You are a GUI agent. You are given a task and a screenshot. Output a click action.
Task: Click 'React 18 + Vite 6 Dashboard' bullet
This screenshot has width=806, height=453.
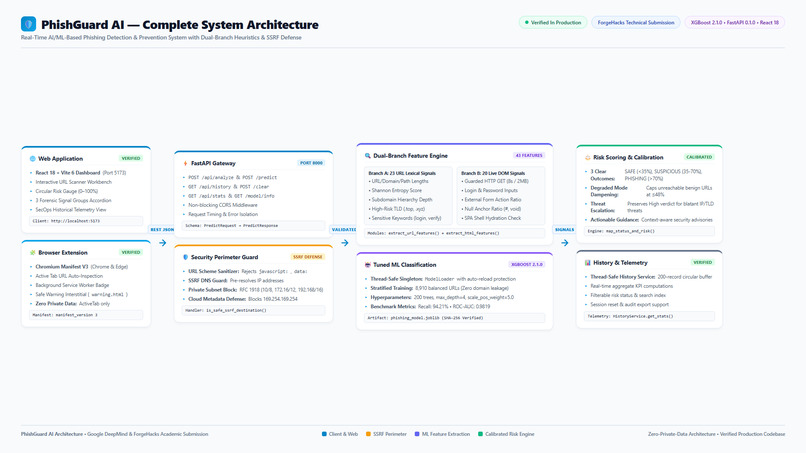[80, 173]
